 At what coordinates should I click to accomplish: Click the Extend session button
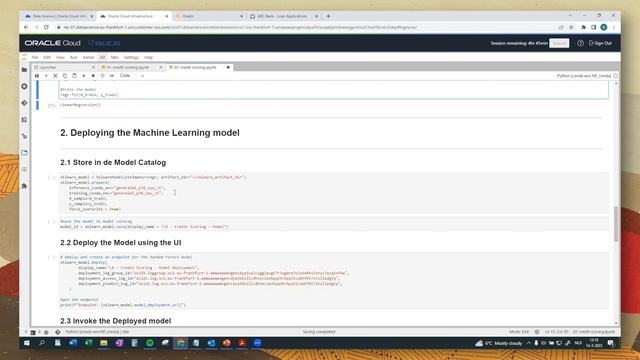(x=559, y=43)
